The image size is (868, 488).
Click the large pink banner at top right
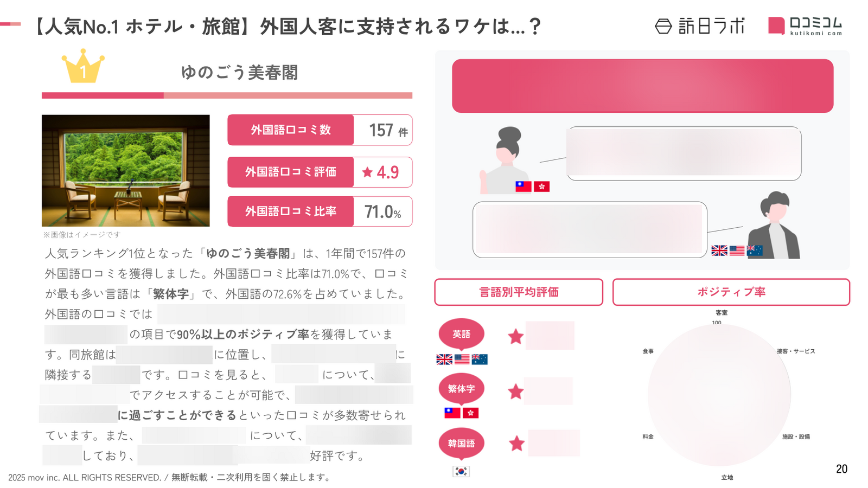tap(643, 86)
